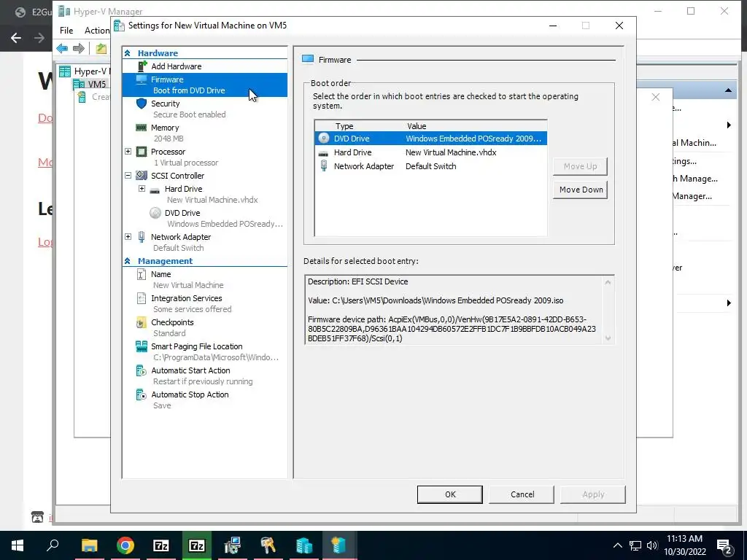Collapse the Management section chevron

click(128, 261)
